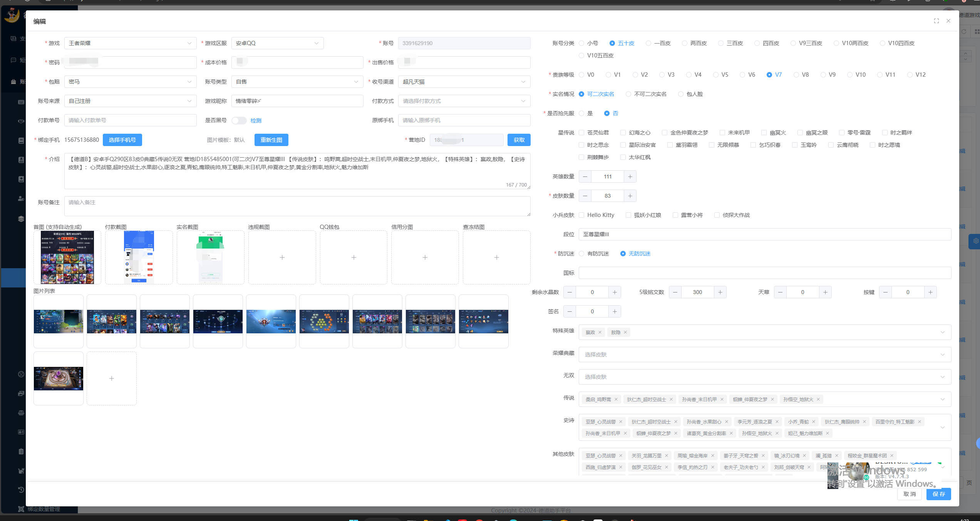980x521 pixels.
Task: Toggle the 是否黑号 switch
Action: [x=239, y=121]
